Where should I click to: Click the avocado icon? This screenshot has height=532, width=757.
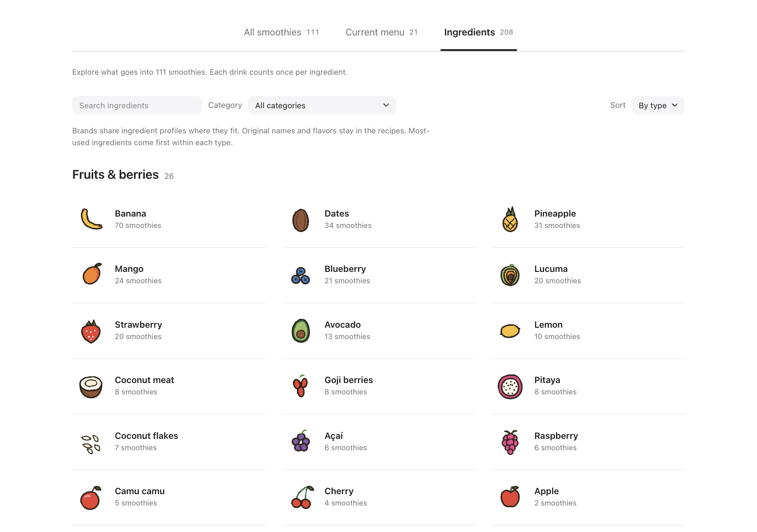pos(301,331)
